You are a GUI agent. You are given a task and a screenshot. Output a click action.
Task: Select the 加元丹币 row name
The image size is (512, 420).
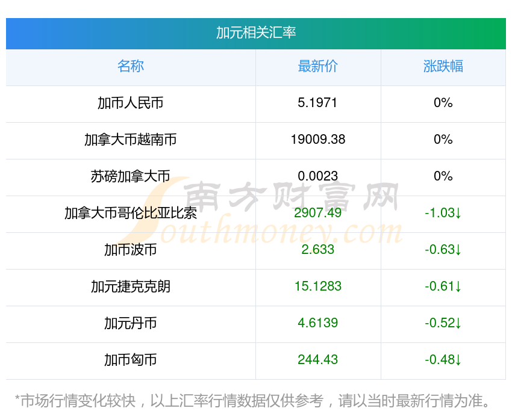click(131, 323)
